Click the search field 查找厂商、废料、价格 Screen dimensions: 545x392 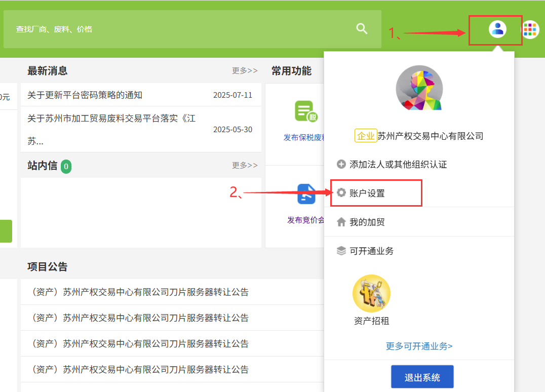coord(177,29)
